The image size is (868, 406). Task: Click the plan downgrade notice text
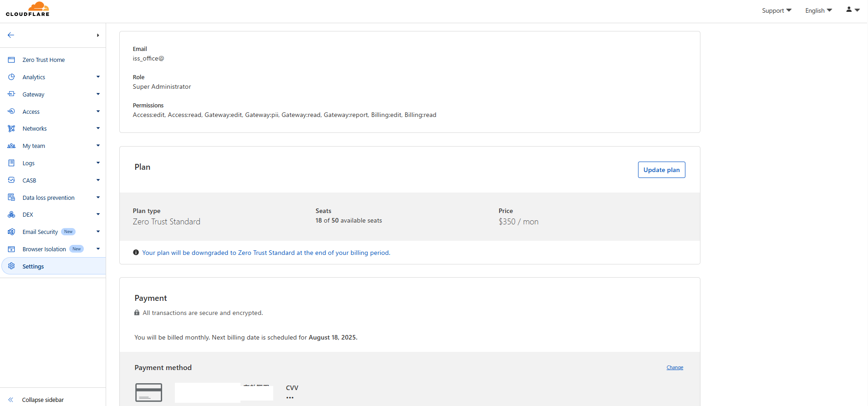tap(266, 253)
